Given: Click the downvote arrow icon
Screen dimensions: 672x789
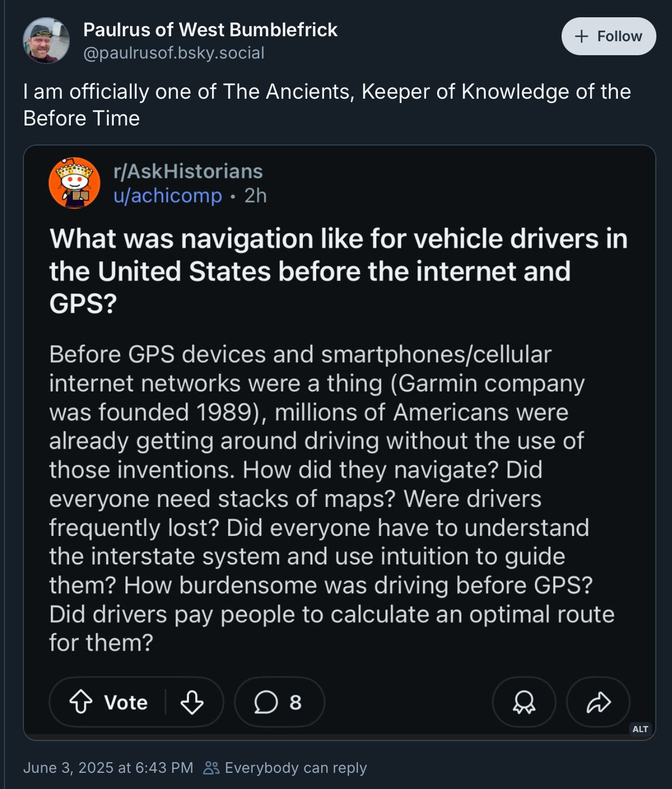Looking at the screenshot, I should click(x=192, y=702).
